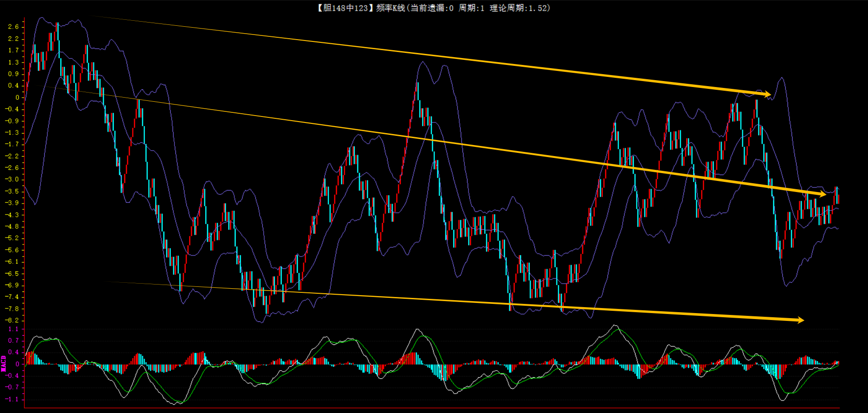Screen dimensions: 868x413
Task: Click the -3.0 axis value
Action: tap(12, 180)
